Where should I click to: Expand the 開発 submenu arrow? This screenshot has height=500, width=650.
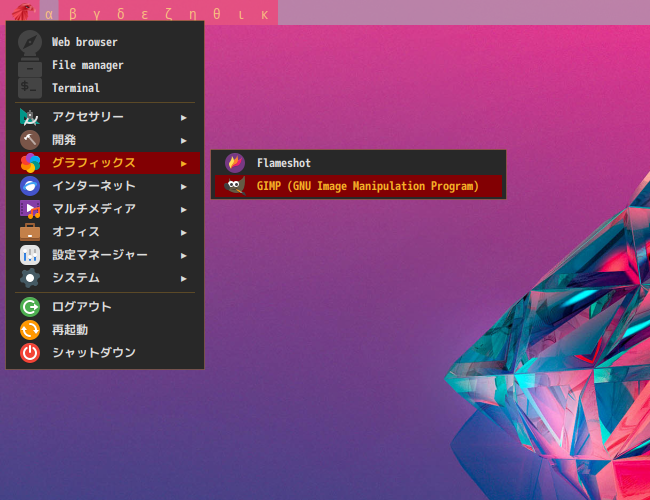(x=184, y=141)
